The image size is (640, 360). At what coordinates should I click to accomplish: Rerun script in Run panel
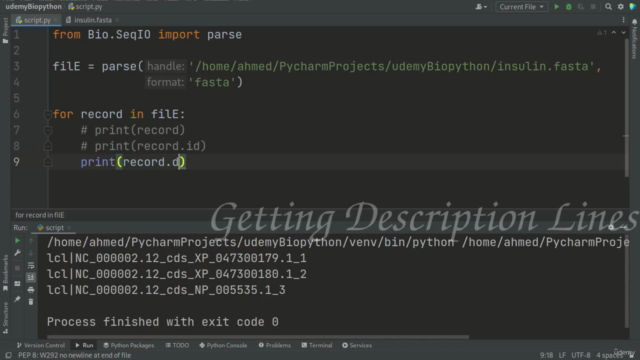pos(17,241)
